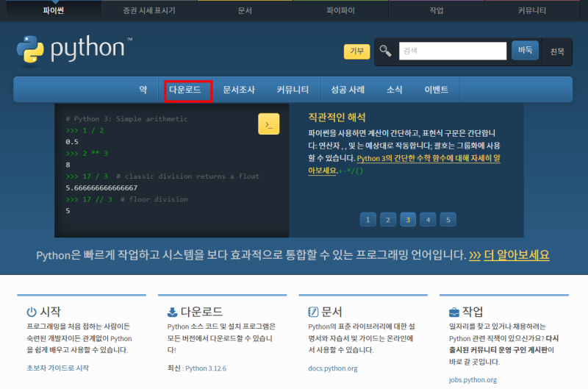Open the 이벤트 navigation menu
Viewport: 588px width, 389px height.
(x=437, y=90)
